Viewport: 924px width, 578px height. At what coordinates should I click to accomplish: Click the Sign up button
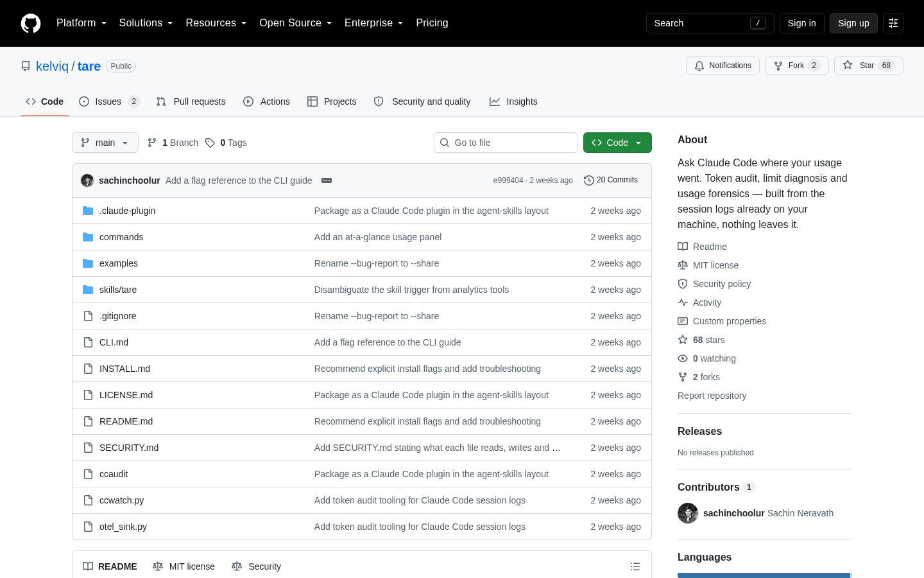click(853, 23)
